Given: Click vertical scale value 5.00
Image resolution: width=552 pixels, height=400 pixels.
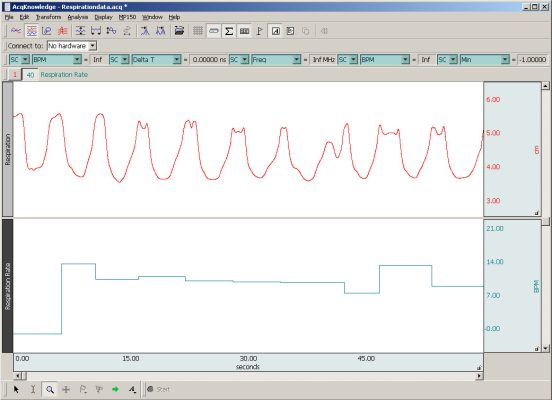Looking at the screenshot, I should (x=493, y=133).
